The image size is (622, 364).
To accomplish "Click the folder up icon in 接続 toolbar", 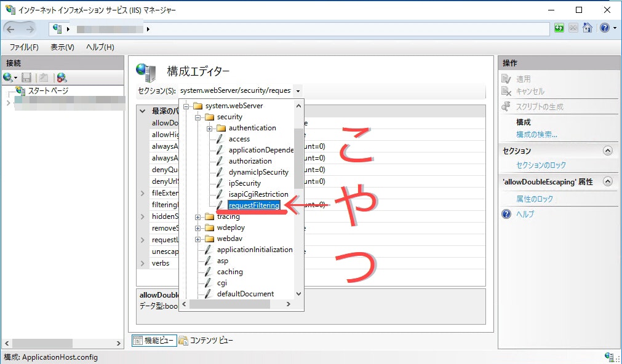I will point(44,77).
